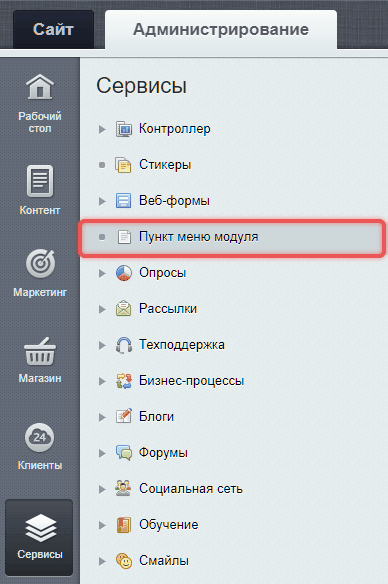Open the Стикеры menu label

(x=165, y=165)
